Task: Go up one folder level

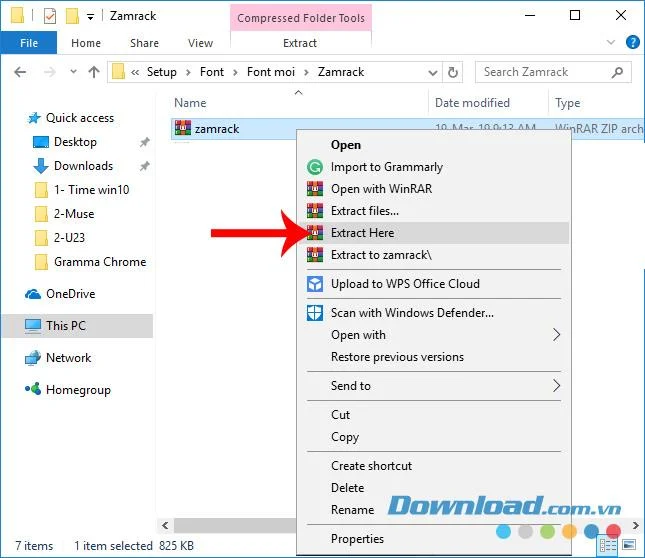Action: pos(94,72)
